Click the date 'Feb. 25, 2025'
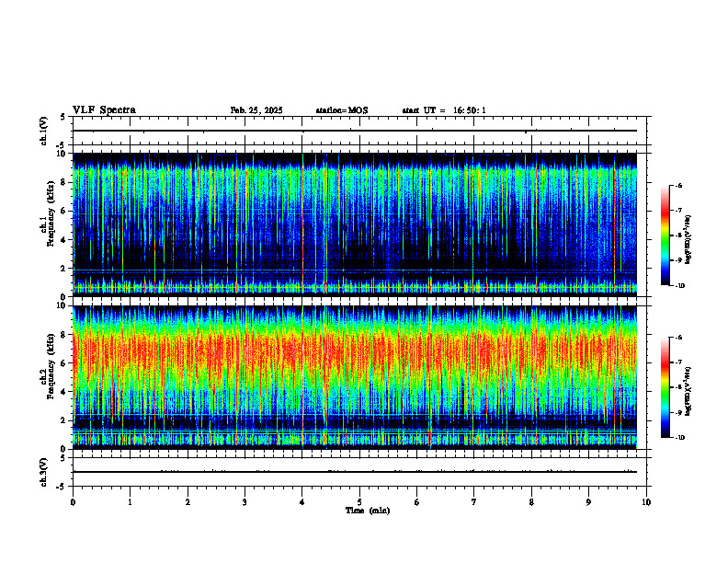Image resolution: width=728 pixels, height=563 pixels. [256, 110]
